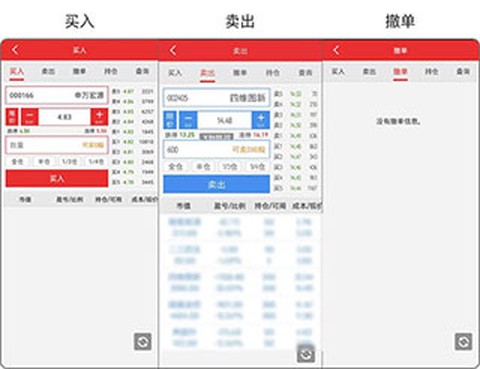This screenshot has height=369, width=480.
Task: Toggle the blue 限价 order type on sell screen
Action: [x=170, y=120]
